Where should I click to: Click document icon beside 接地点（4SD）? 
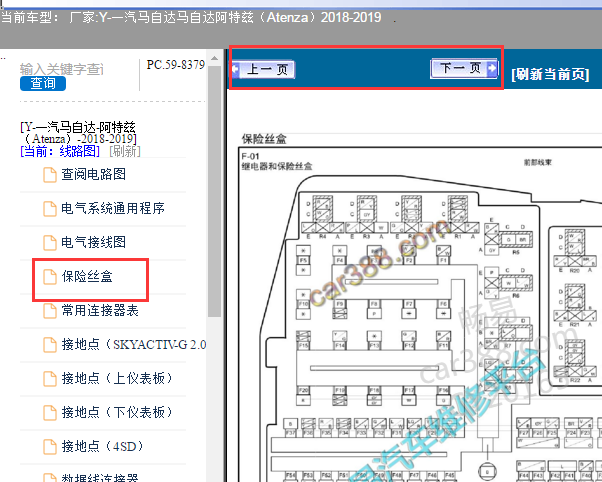[x=50, y=447]
